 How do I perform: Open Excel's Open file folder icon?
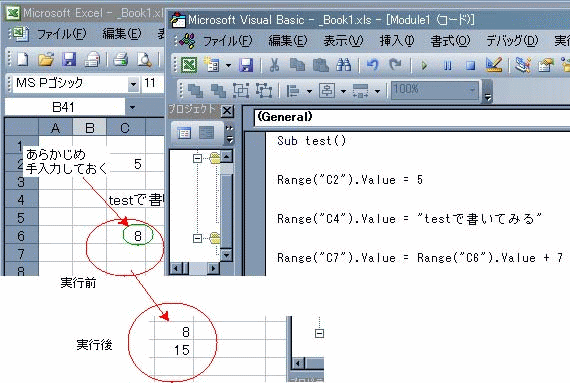coord(46,59)
